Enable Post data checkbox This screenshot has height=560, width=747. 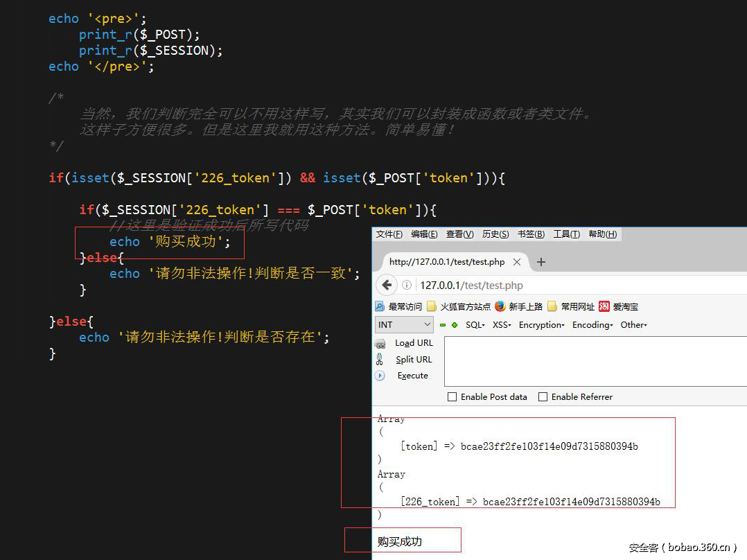(x=452, y=397)
